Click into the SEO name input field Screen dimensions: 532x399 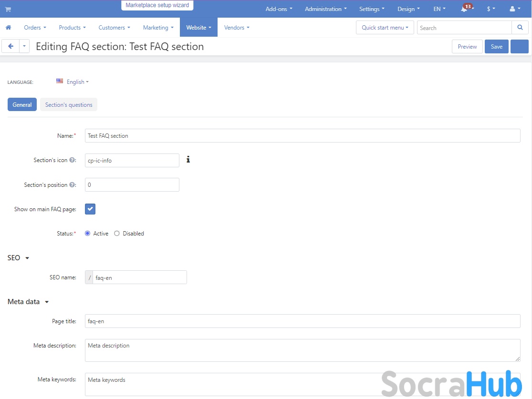(x=139, y=277)
